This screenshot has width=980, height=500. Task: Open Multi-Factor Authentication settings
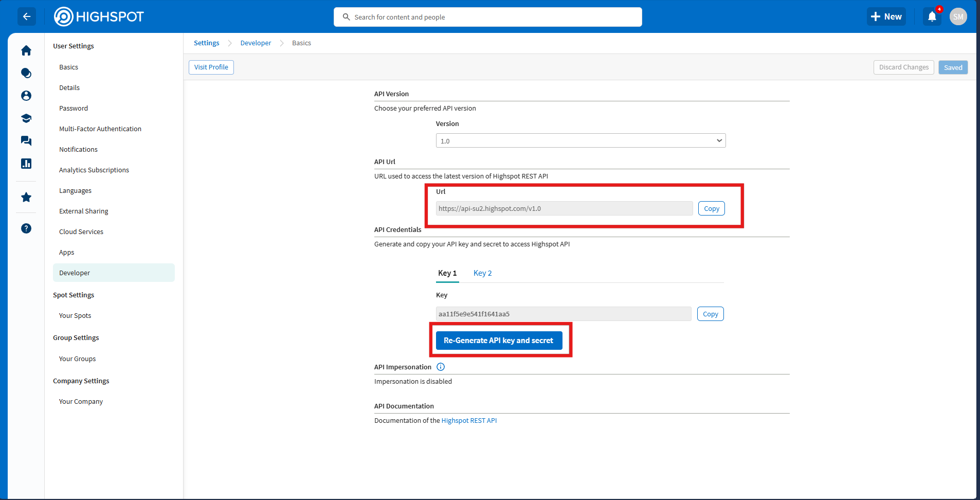tap(100, 129)
